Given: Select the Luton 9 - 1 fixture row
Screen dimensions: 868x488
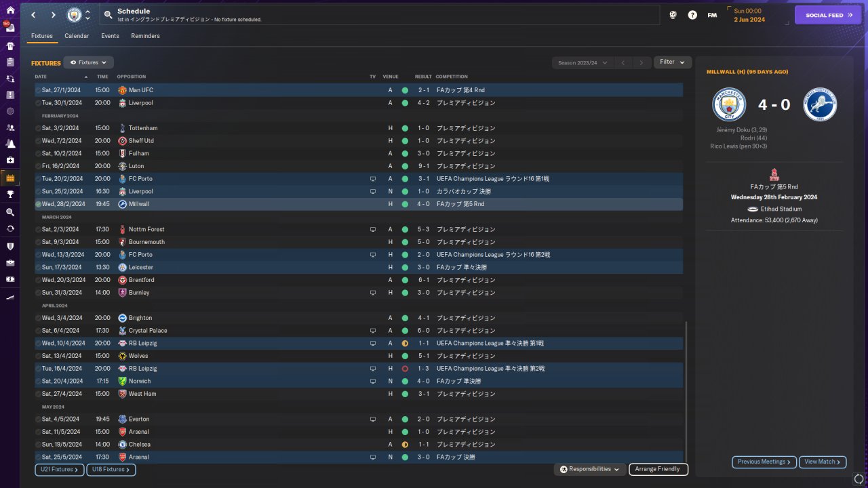Looking at the screenshot, I should [359, 166].
